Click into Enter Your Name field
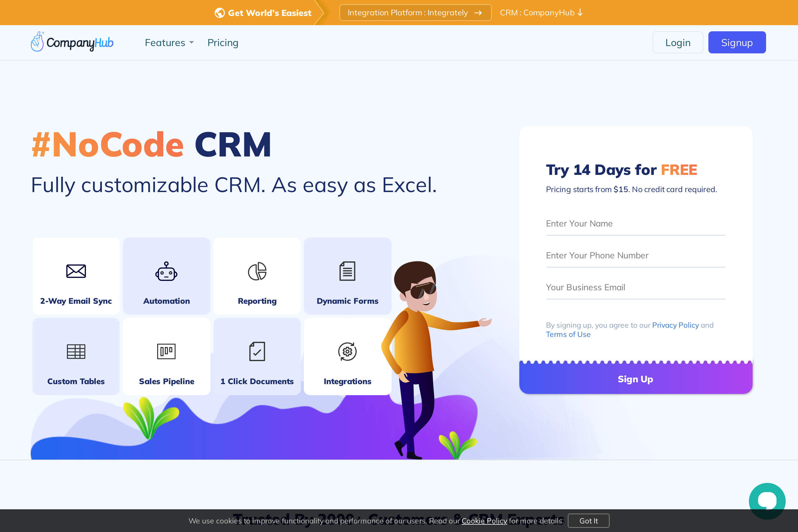This screenshot has width=798, height=532. pyautogui.click(x=635, y=224)
